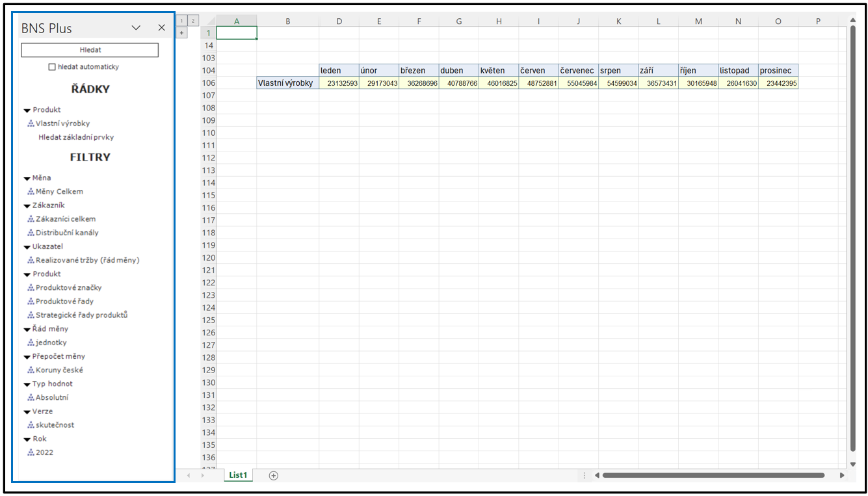
Task: Click the Hledat search button
Action: pyautogui.click(x=90, y=50)
